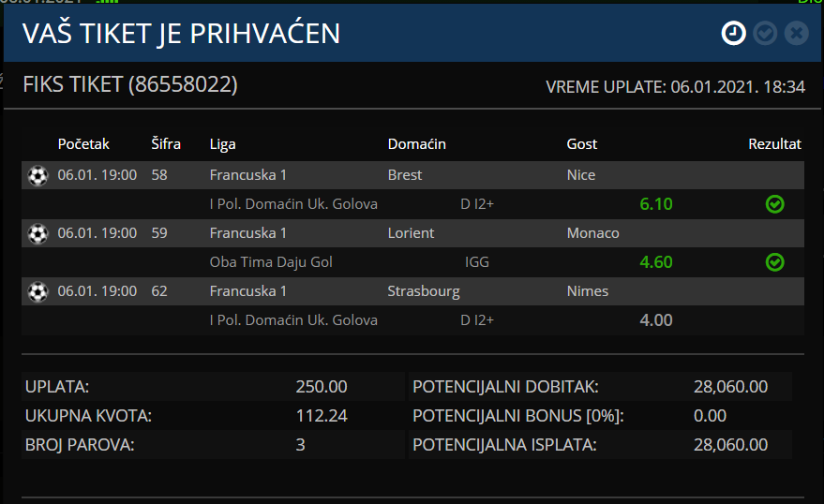
Task: Click the IGG bet selection
Action: coord(476,262)
